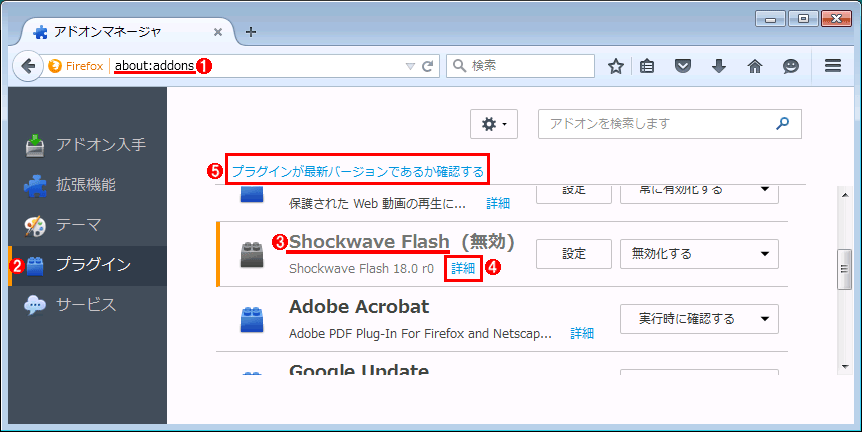Open a new tab with plus button
Image resolution: width=862 pixels, height=432 pixels.
251,32
